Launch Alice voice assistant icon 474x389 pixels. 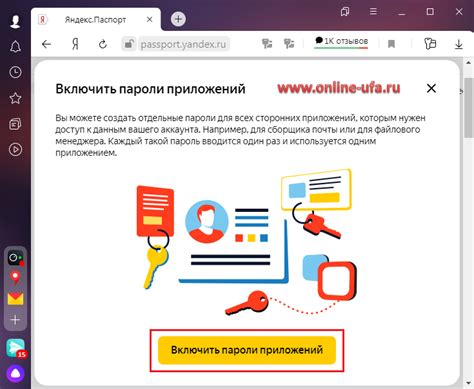click(x=15, y=374)
